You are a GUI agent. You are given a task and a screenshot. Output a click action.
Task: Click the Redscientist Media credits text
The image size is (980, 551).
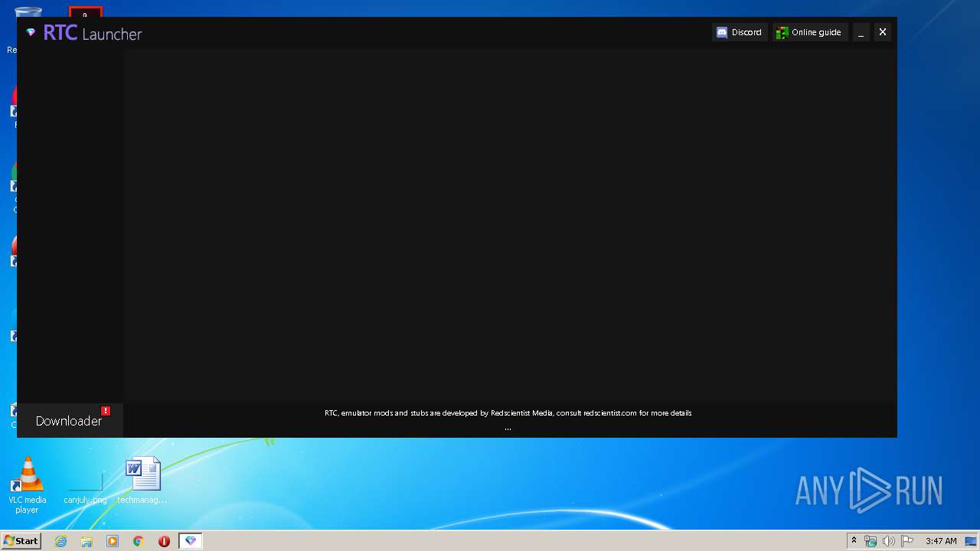pyautogui.click(x=508, y=413)
